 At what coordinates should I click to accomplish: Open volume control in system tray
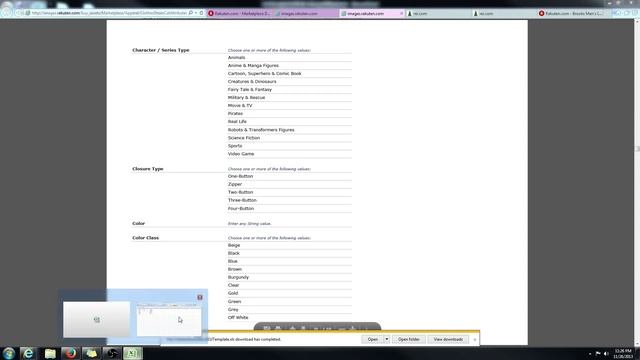click(x=606, y=353)
